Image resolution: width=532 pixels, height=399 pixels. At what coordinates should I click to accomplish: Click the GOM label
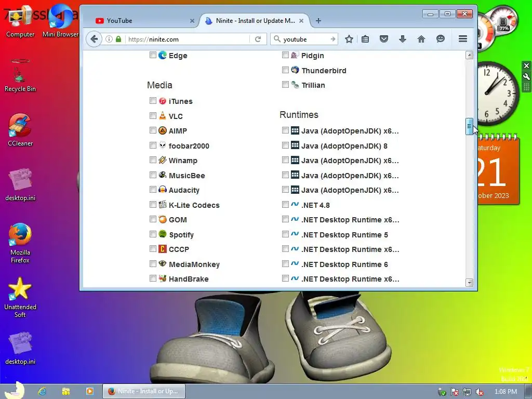[178, 220]
